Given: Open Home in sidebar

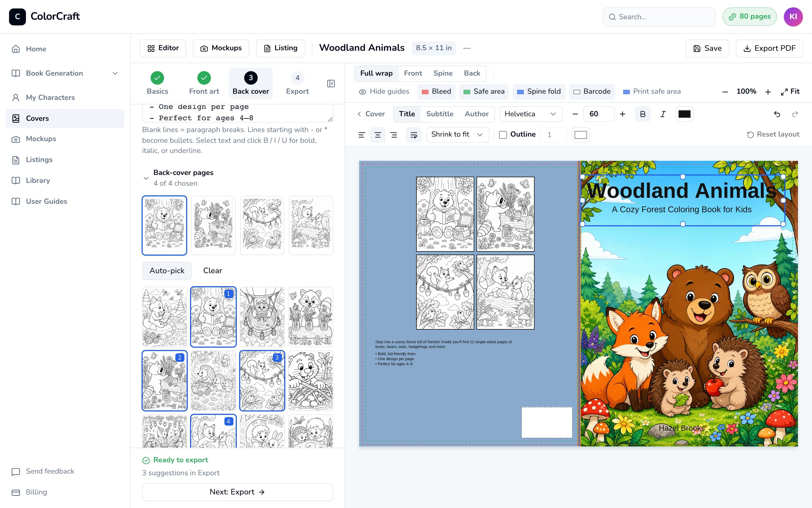Looking at the screenshot, I should point(65,49).
